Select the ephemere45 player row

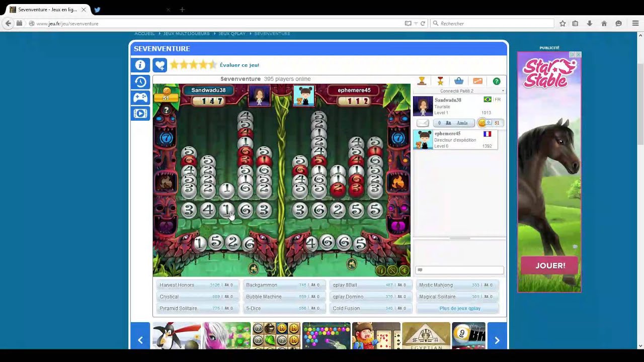click(x=455, y=140)
